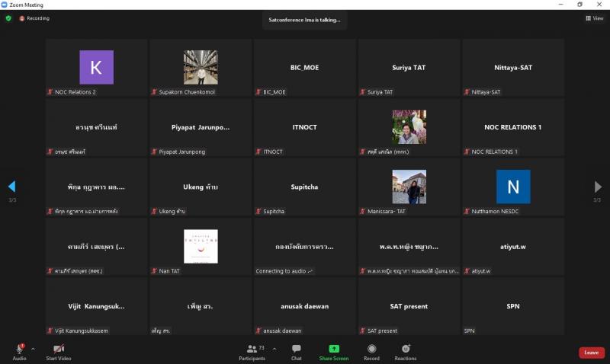Select the Nittaya-SAT participant tile
610x364 pixels.
513,67
